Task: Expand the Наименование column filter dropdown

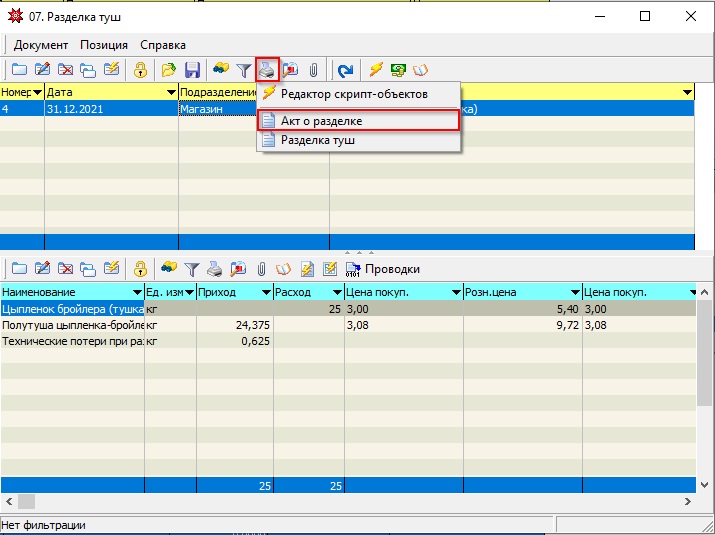Action: click(137, 292)
